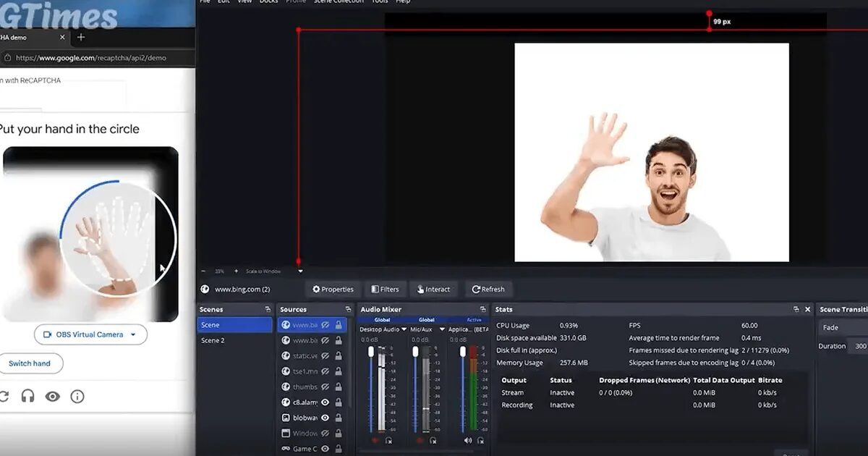Unlock the tse1.mn source lock icon
Image resolution: width=868 pixels, height=456 pixels.
pos(339,371)
